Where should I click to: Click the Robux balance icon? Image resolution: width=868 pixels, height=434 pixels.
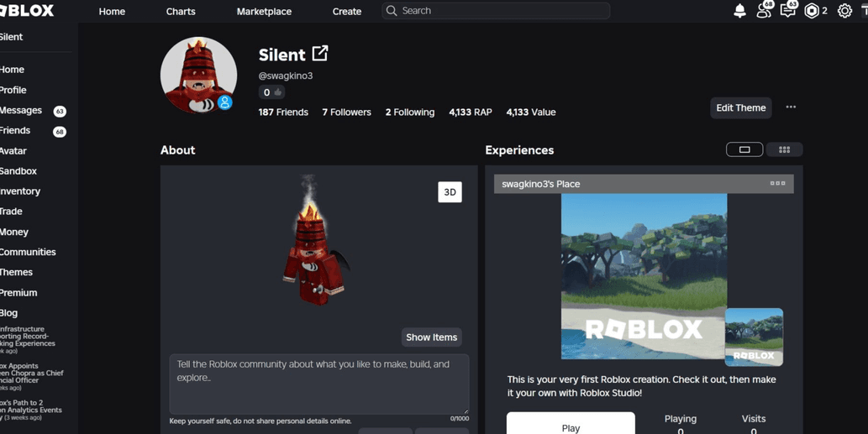click(x=812, y=11)
